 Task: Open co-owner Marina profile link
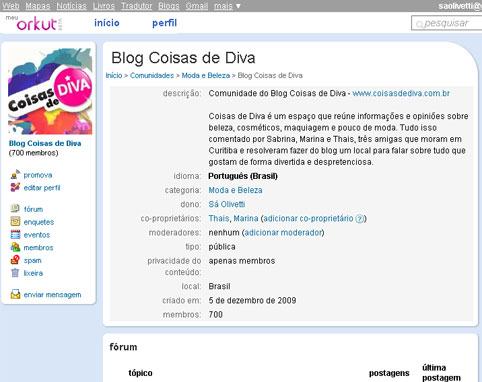tap(246, 218)
